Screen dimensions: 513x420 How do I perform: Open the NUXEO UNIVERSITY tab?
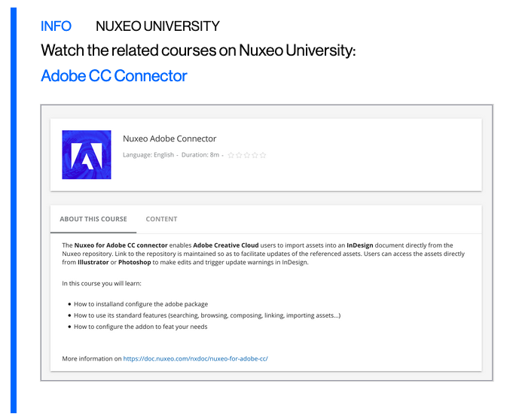[157, 26]
